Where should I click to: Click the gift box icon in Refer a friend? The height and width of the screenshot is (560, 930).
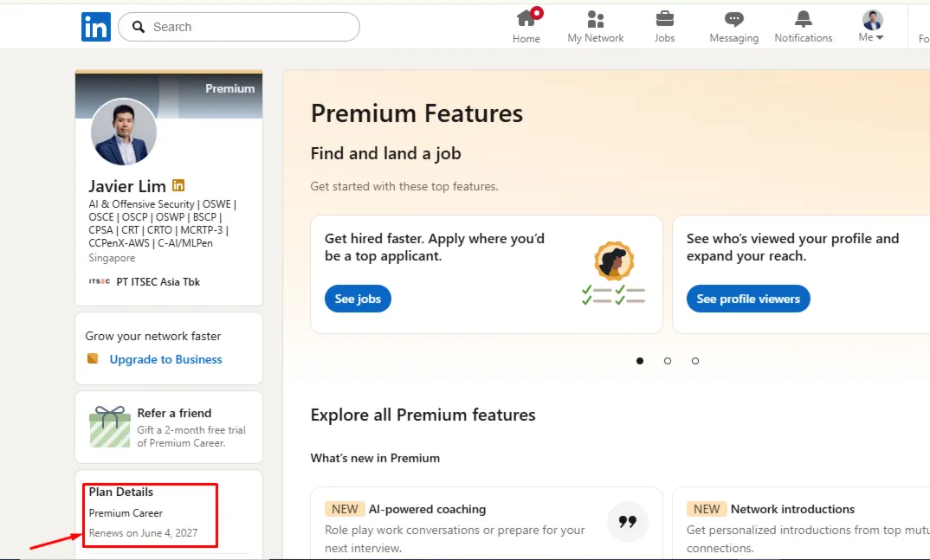coord(109,427)
